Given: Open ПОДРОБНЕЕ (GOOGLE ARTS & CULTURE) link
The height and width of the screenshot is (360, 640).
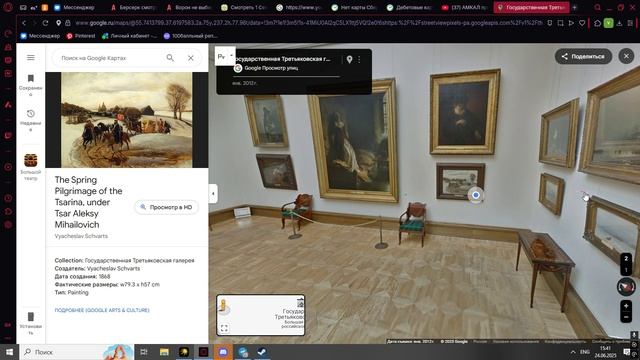Looking at the screenshot, I should pyautogui.click(x=102, y=310).
